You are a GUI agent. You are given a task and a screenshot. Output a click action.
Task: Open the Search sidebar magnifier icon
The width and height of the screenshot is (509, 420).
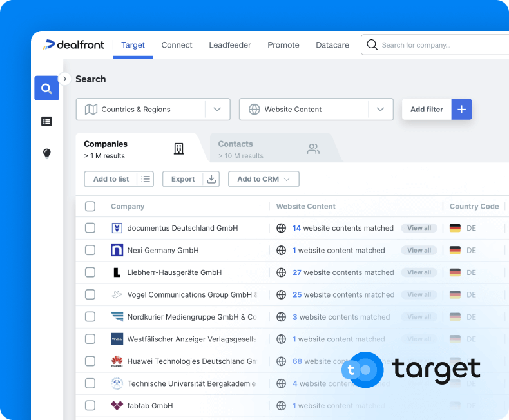[x=47, y=88]
